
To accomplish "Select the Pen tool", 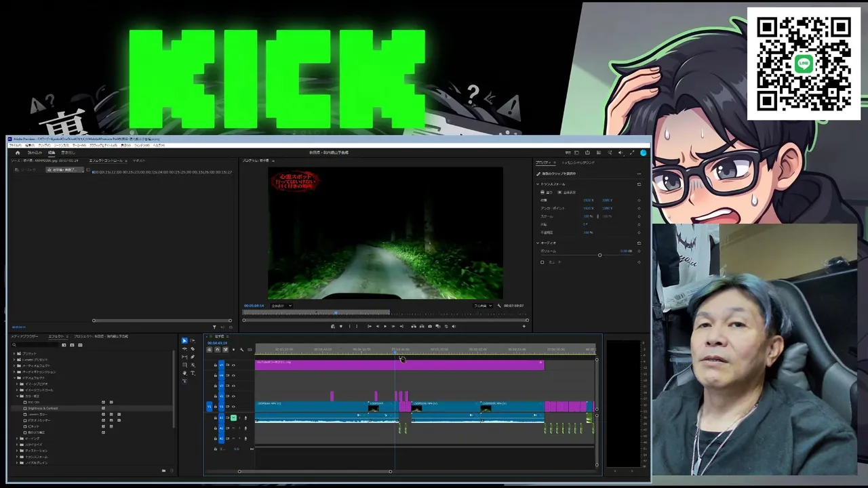I will pos(193,357).
